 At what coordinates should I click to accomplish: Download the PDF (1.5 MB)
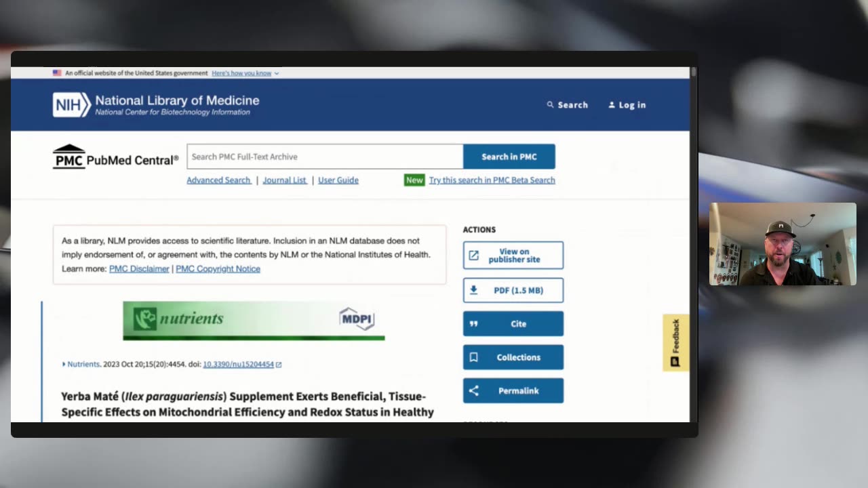(513, 290)
